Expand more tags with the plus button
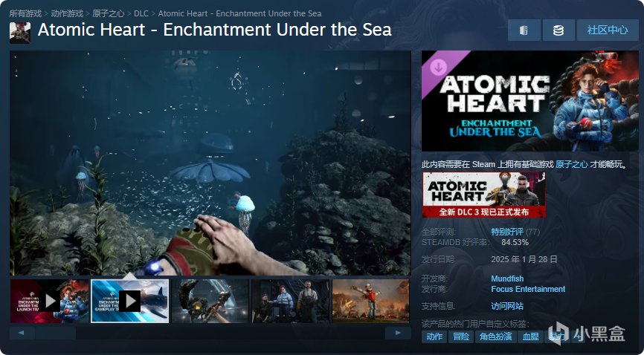Image resolution: width=644 pixels, height=355 pixels. click(x=579, y=337)
